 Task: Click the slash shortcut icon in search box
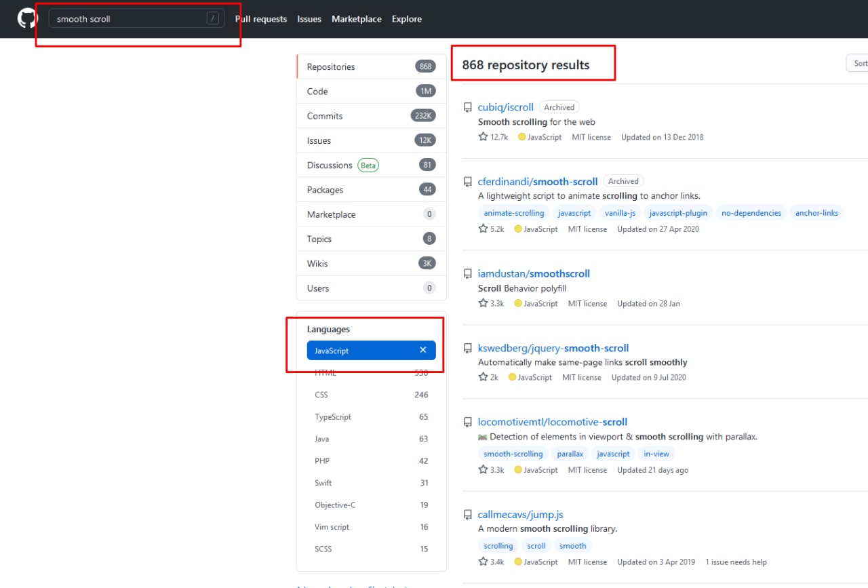pos(214,19)
